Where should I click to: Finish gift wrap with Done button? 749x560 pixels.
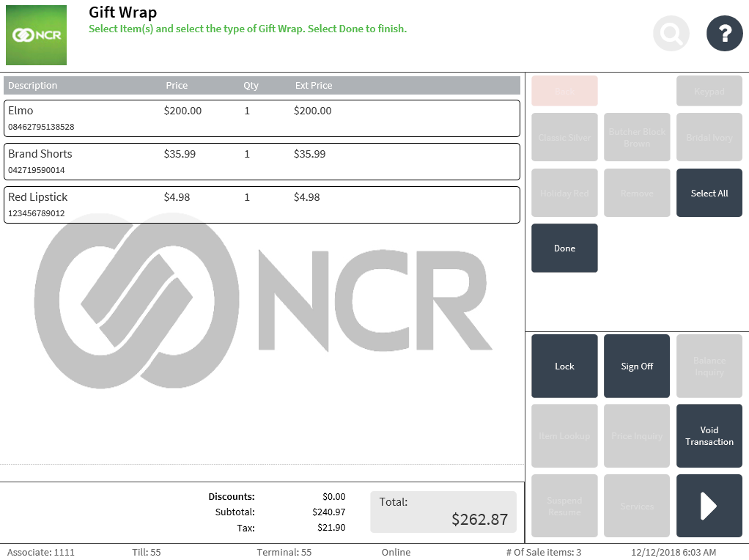pyautogui.click(x=564, y=248)
